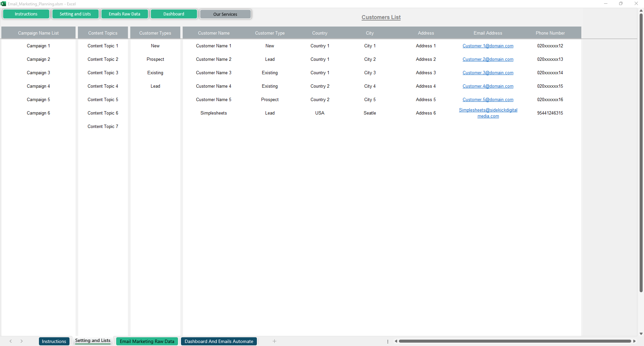644x346 pixels.
Task: Open the Customer.1@domain.com email link
Action: pos(488,46)
